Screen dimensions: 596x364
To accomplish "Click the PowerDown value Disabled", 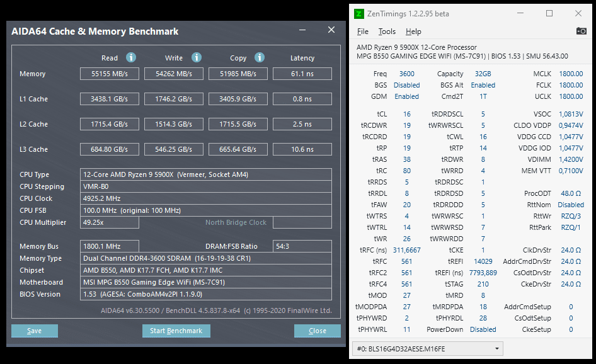I will click(x=483, y=329).
